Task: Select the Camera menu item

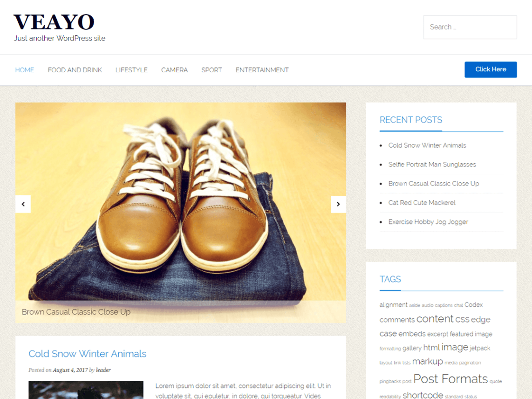Action: pyautogui.click(x=174, y=70)
